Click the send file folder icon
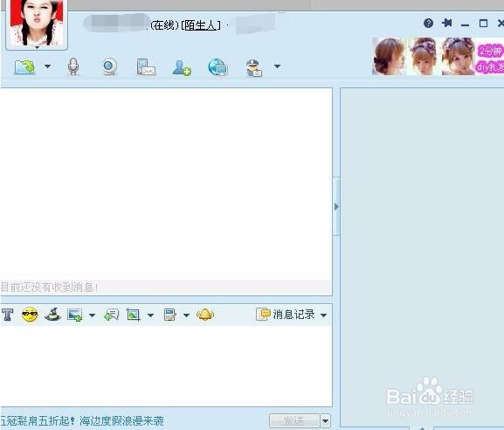Image resolution: width=504 pixels, height=430 pixels. coord(24,67)
